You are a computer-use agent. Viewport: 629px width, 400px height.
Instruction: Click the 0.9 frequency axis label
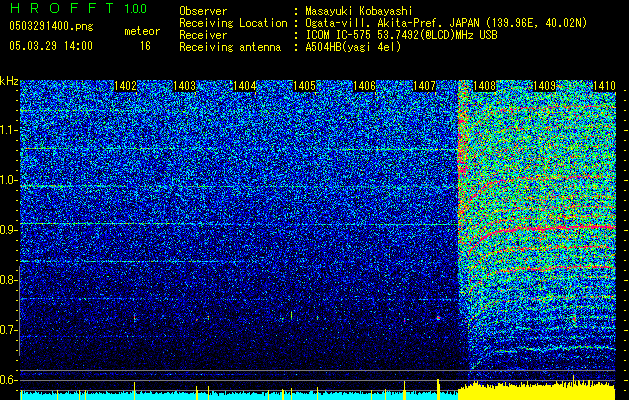[x=8, y=230]
